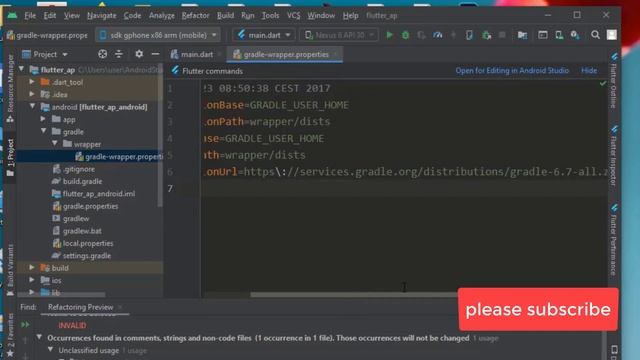Switch to the main.dart editor tab

(x=196, y=54)
